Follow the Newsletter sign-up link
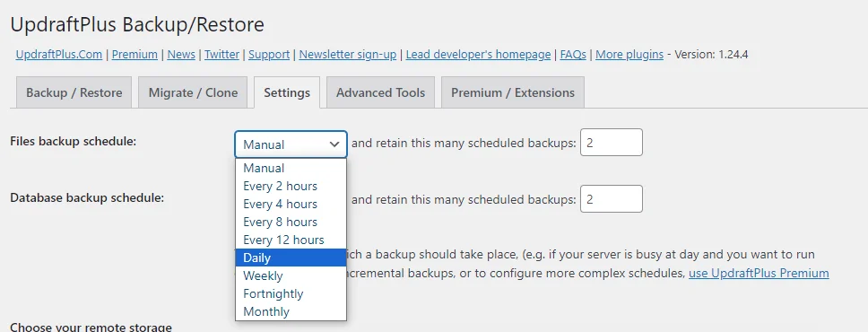868x332 pixels. [348, 55]
